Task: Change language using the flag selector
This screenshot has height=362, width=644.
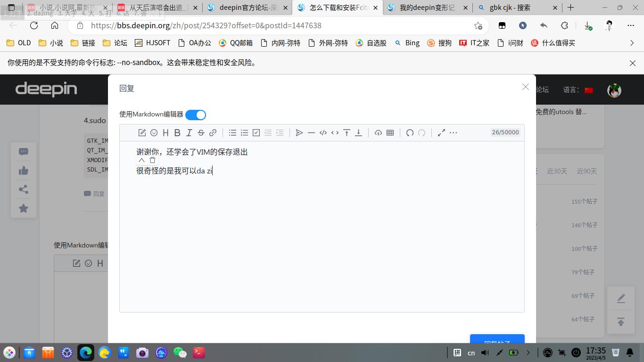Action: tap(589, 90)
